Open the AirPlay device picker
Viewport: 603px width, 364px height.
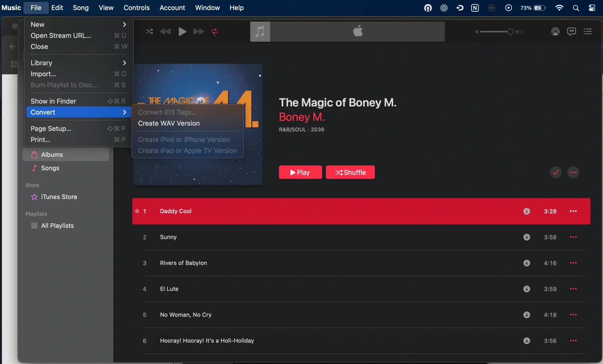[556, 31]
